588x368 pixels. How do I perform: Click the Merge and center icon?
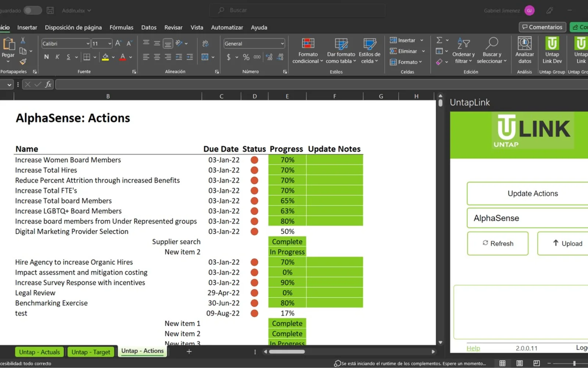coord(205,57)
